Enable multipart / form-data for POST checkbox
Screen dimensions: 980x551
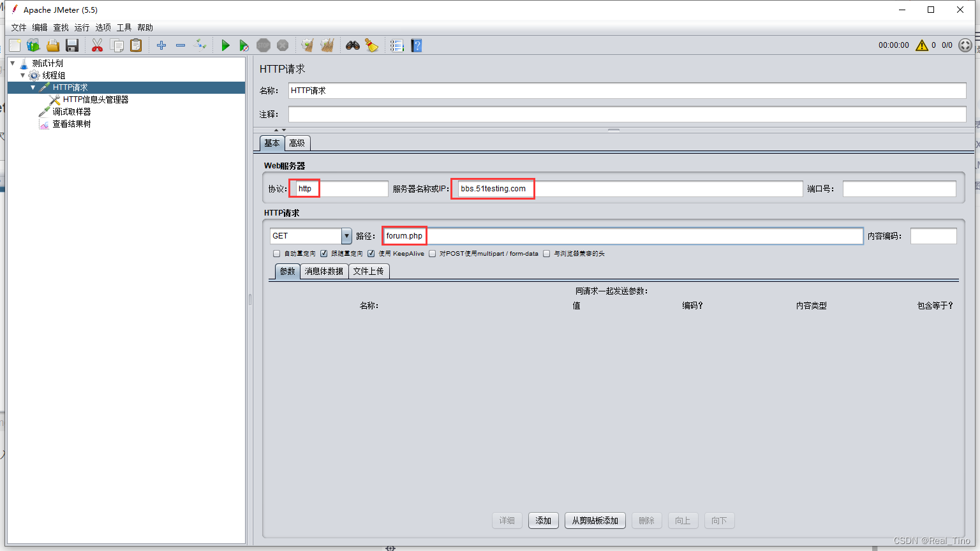click(433, 254)
